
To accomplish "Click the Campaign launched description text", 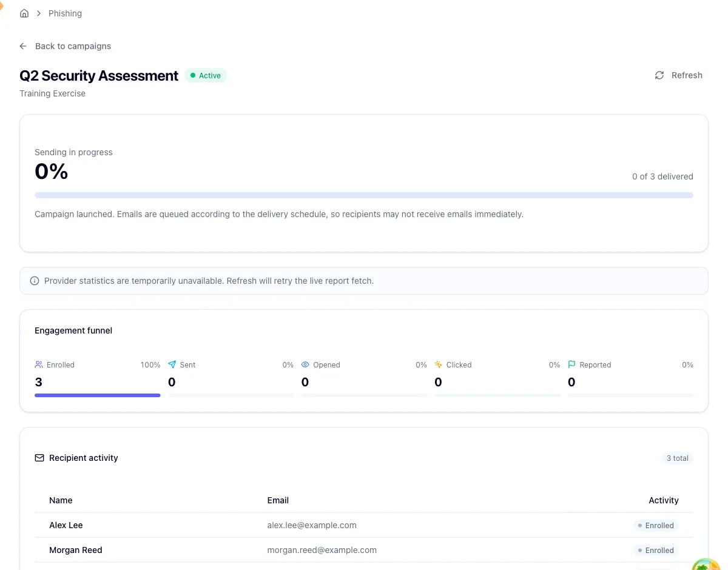I will [x=279, y=214].
